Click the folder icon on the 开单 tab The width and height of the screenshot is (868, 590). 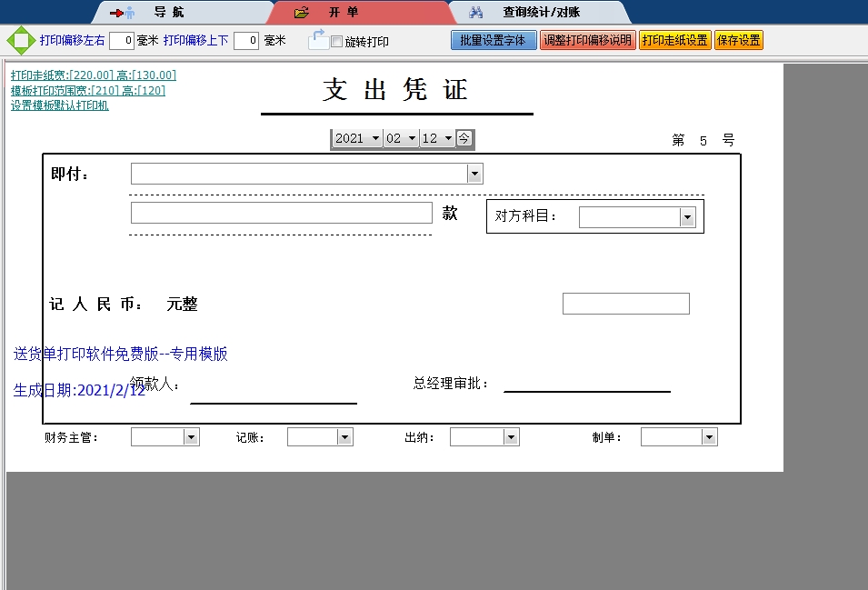(300, 12)
